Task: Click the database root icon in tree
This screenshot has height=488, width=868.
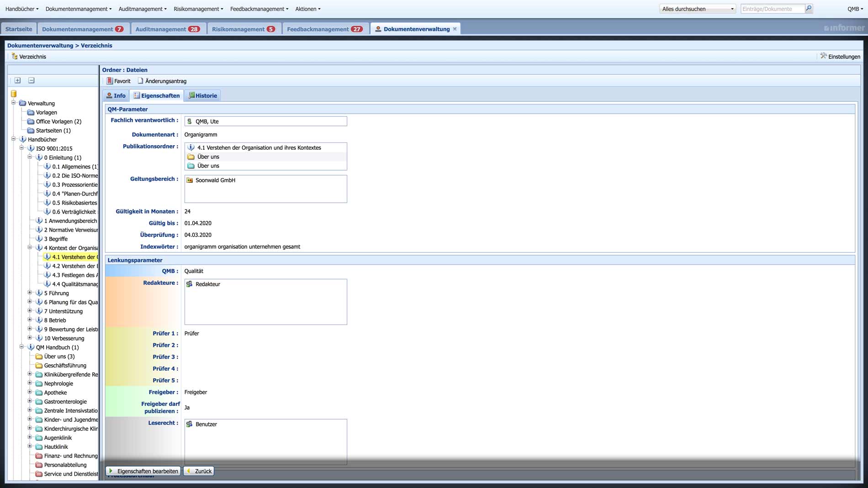Action: (14, 94)
